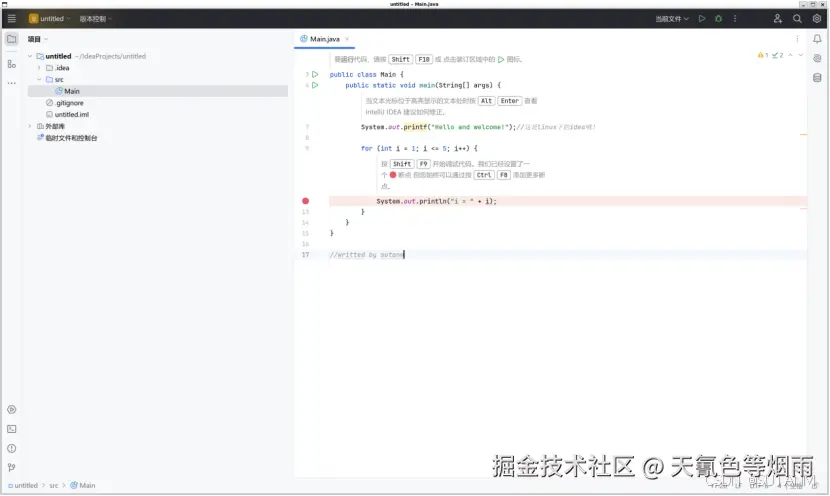The height and width of the screenshot is (496, 830).
Task: Open the Structure tool window
Action: point(12,64)
